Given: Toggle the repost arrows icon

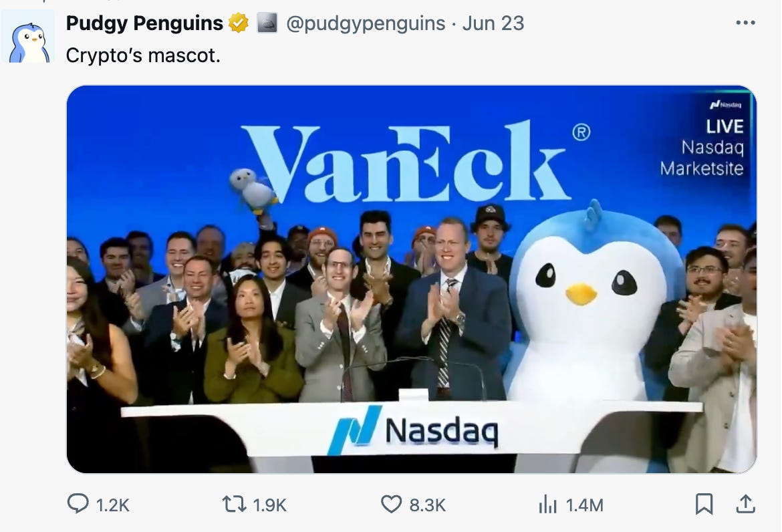Looking at the screenshot, I should 234,504.
